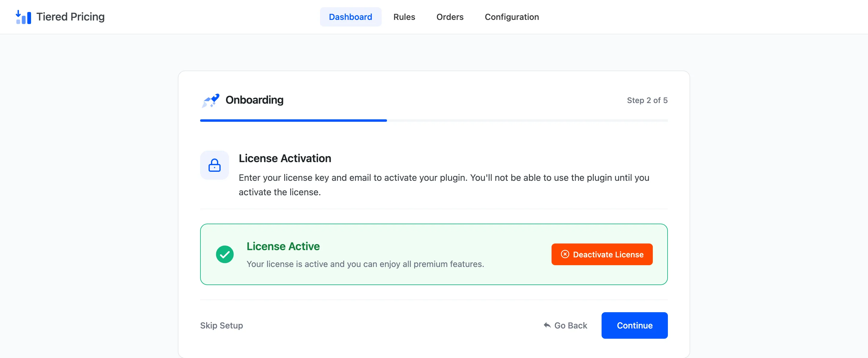Click the Onboarding rocket icon
Screen dimensions: 868x358
coord(210,100)
